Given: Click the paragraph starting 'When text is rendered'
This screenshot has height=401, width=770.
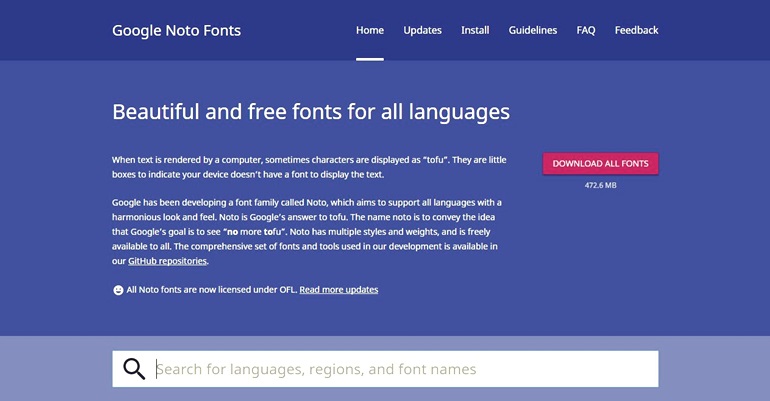Looking at the screenshot, I should (x=309, y=167).
